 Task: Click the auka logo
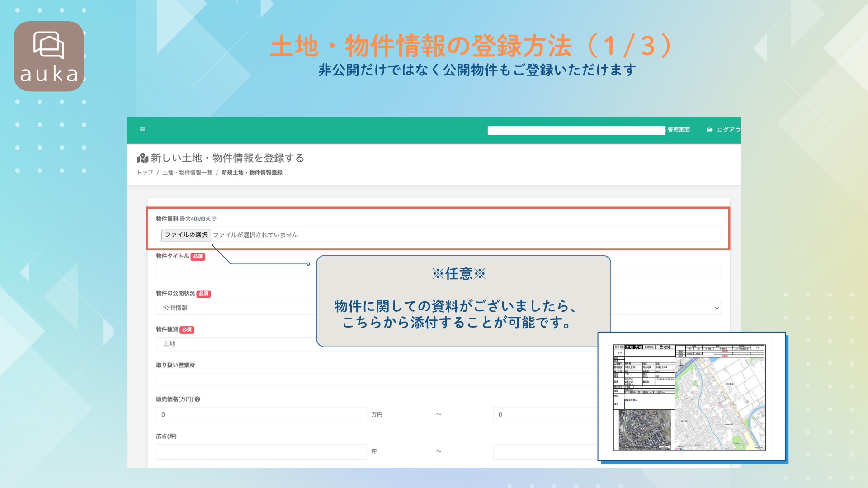(49, 56)
